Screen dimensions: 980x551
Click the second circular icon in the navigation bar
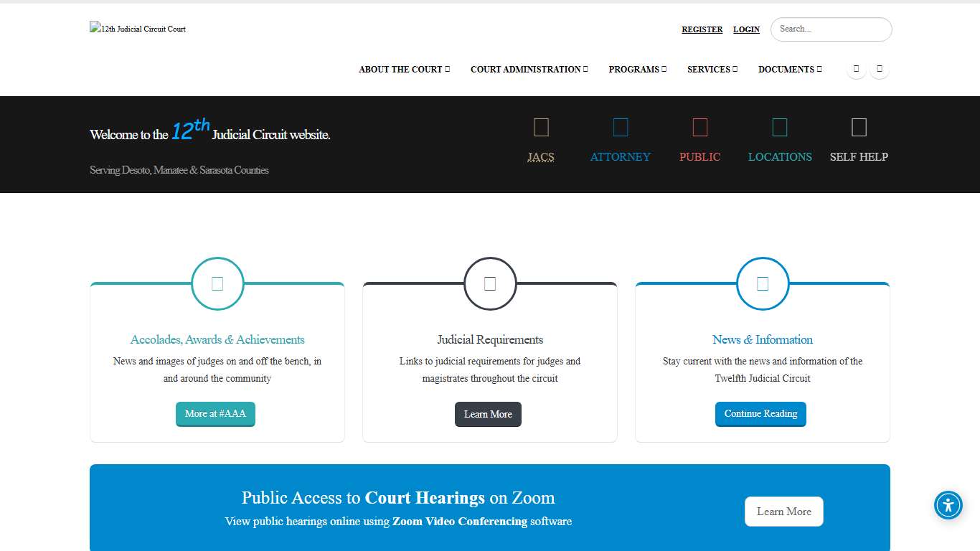point(880,69)
